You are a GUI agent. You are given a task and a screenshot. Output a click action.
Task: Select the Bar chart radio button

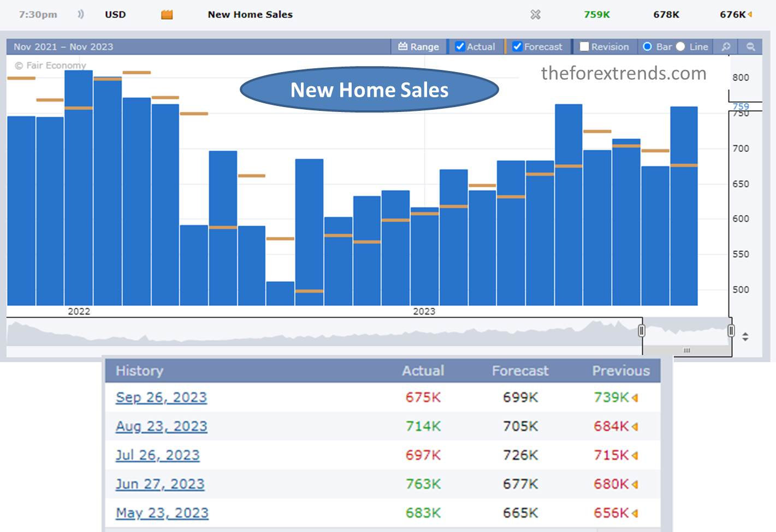point(647,47)
